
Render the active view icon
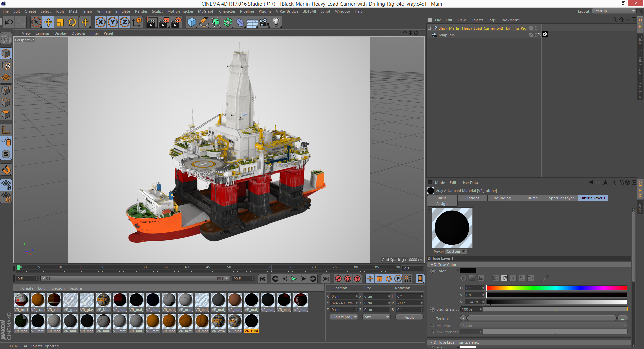(152, 22)
